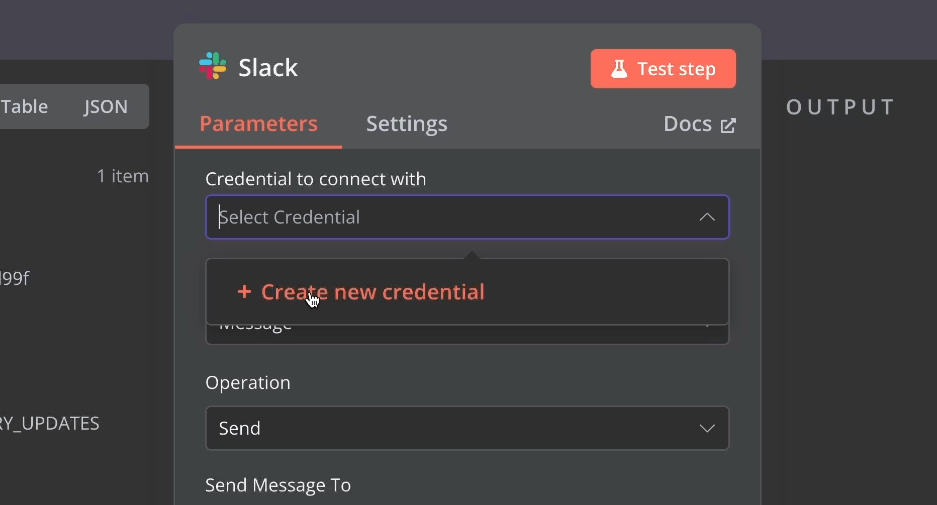Click the plus icon before Create new credential
This screenshot has height=505, width=937.
pyautogui.click(x=244, y=292)
